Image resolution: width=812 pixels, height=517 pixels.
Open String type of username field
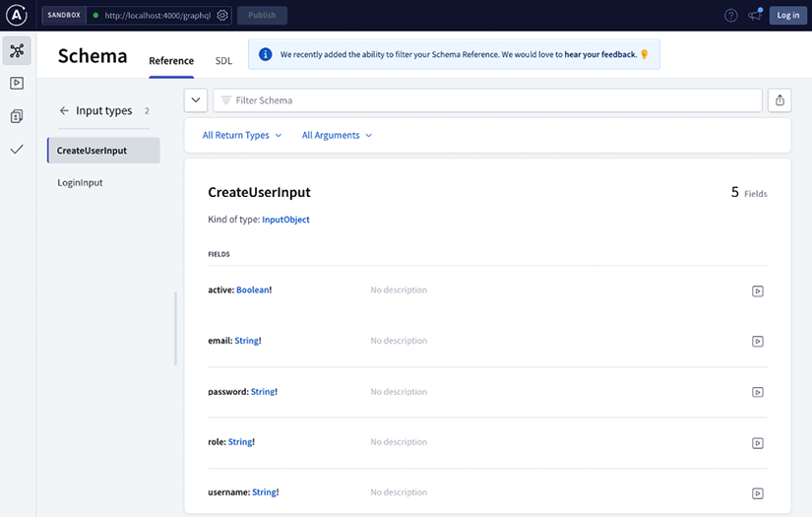coord(264,492)
